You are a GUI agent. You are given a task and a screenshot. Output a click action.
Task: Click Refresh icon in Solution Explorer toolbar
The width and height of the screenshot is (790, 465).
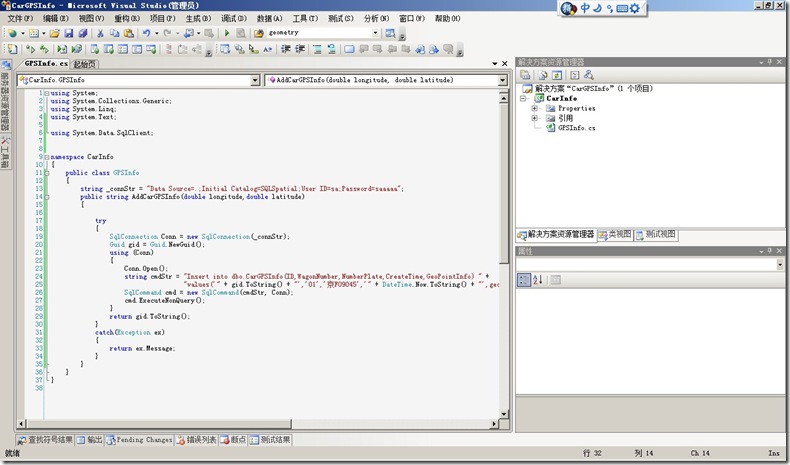pyautogui.click(x=555, y=75)
